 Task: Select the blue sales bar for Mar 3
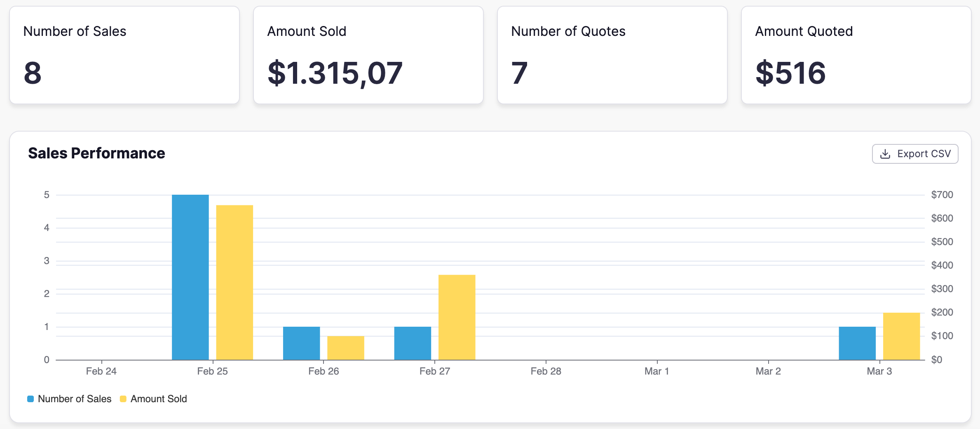coord(857,343)
